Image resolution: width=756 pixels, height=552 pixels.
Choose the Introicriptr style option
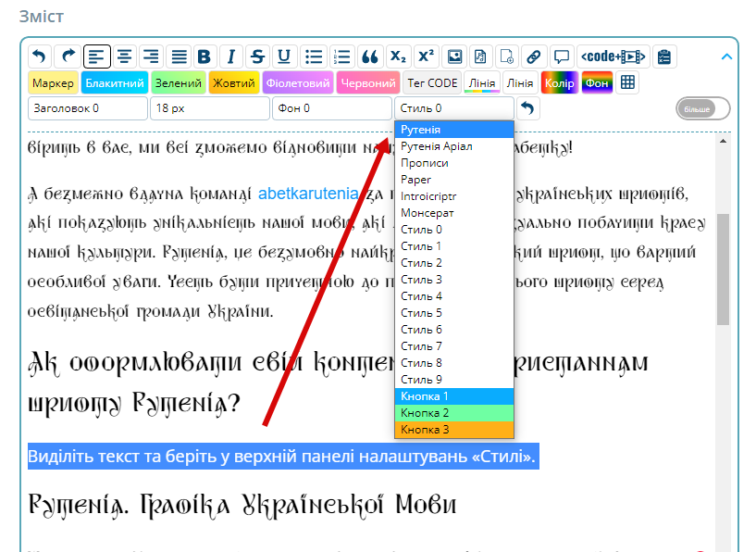[454, 196]
